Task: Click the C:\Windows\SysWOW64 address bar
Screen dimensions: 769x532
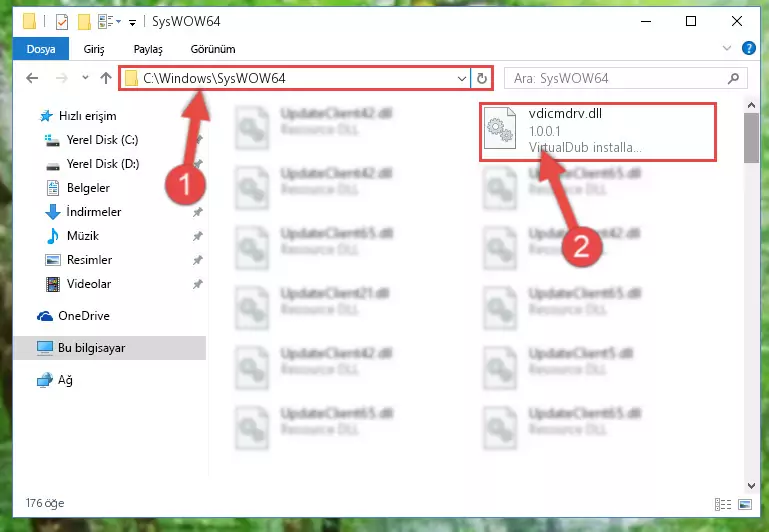Action: 295,78
